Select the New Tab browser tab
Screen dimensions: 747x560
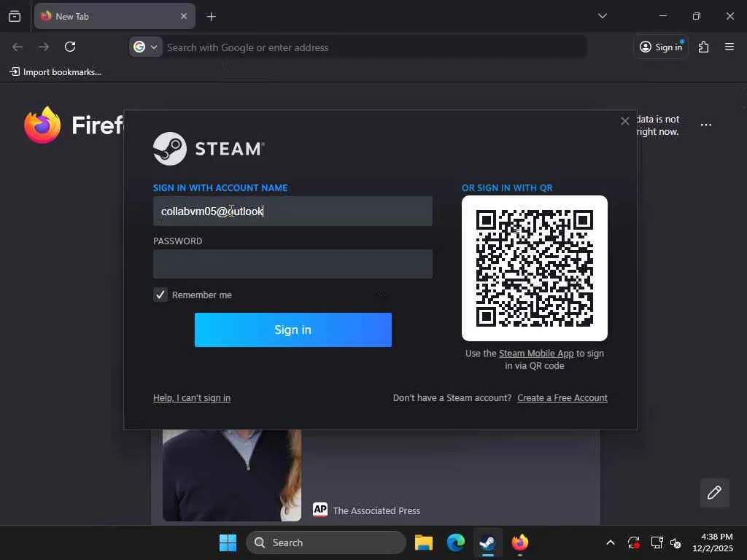tap(115, 16)
